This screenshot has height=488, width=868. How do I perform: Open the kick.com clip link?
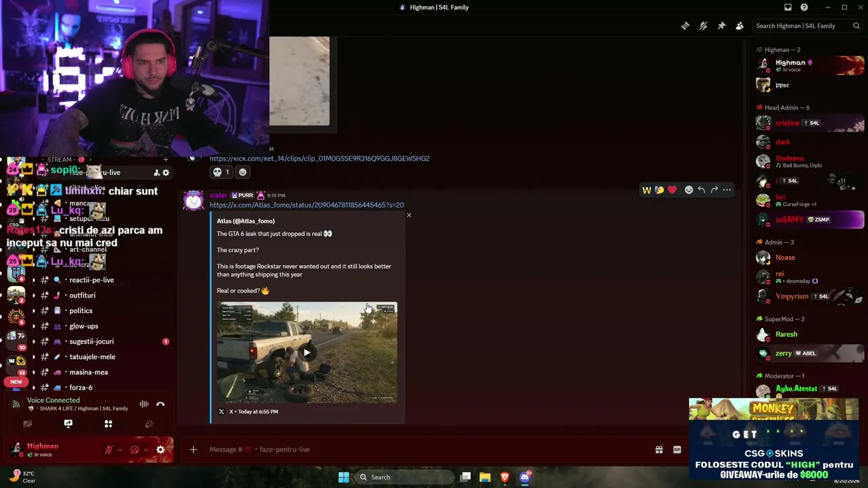pyautogui.click(x=319, y=159)
